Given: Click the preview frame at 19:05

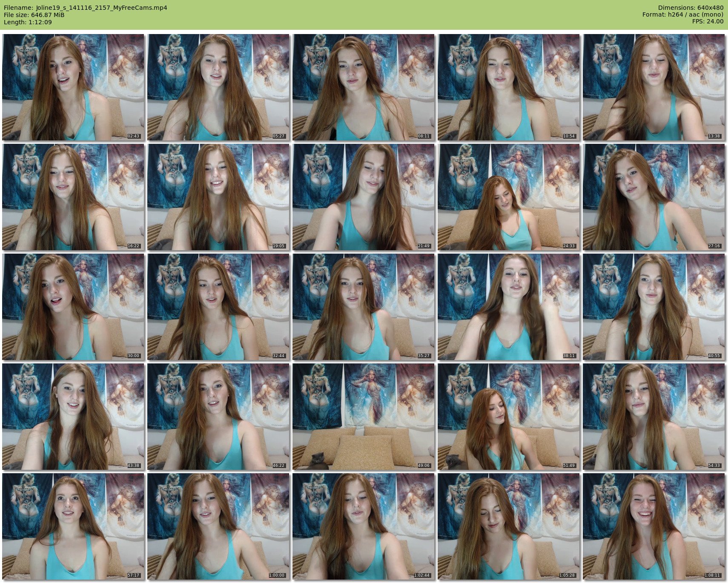Looking at the screenshot, I should (218, 197).
